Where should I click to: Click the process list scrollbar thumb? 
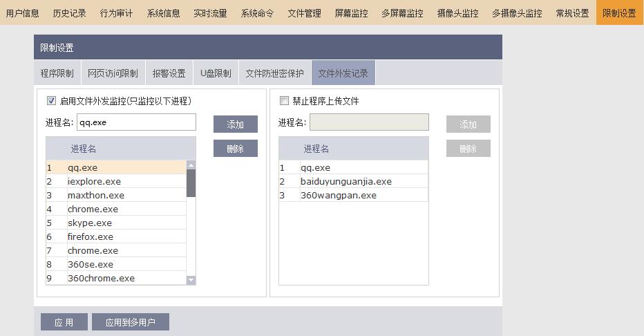pos(191,183)
